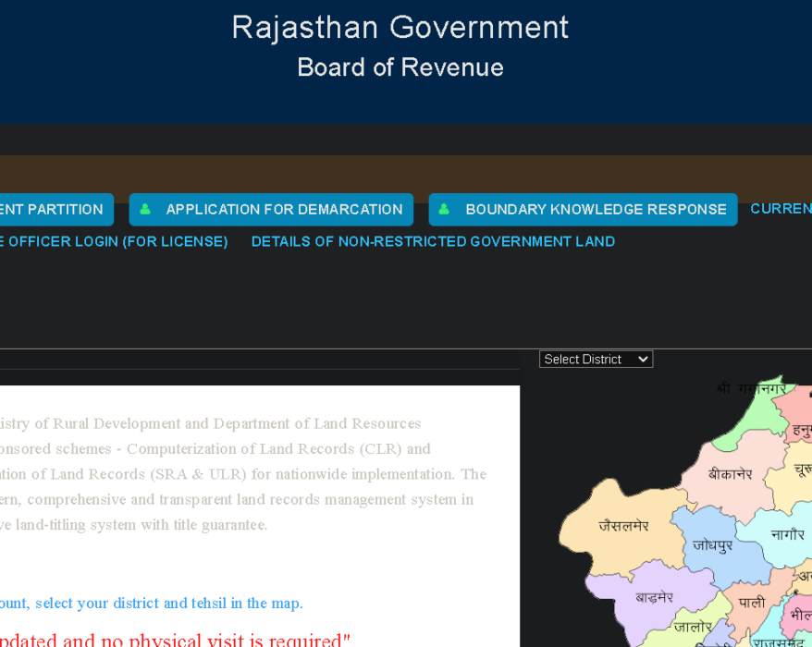Open the Select District dropdown
This screenshot has height=647, width=812.
596,360
